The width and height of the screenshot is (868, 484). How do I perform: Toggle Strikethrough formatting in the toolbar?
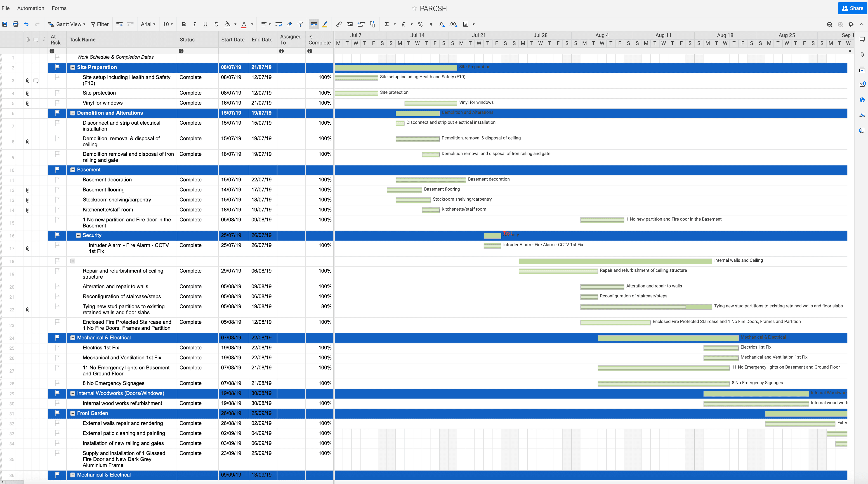click(x=216, y=24)
